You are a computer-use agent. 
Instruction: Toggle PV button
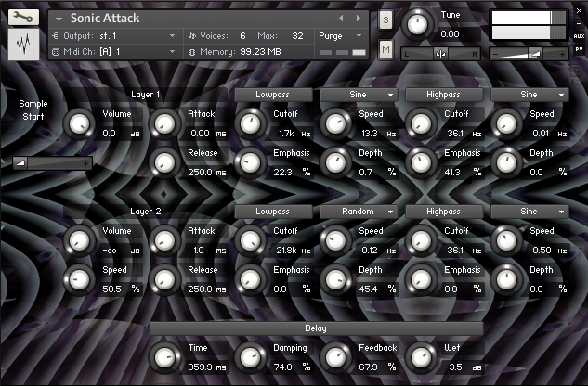tap(579, 49)
